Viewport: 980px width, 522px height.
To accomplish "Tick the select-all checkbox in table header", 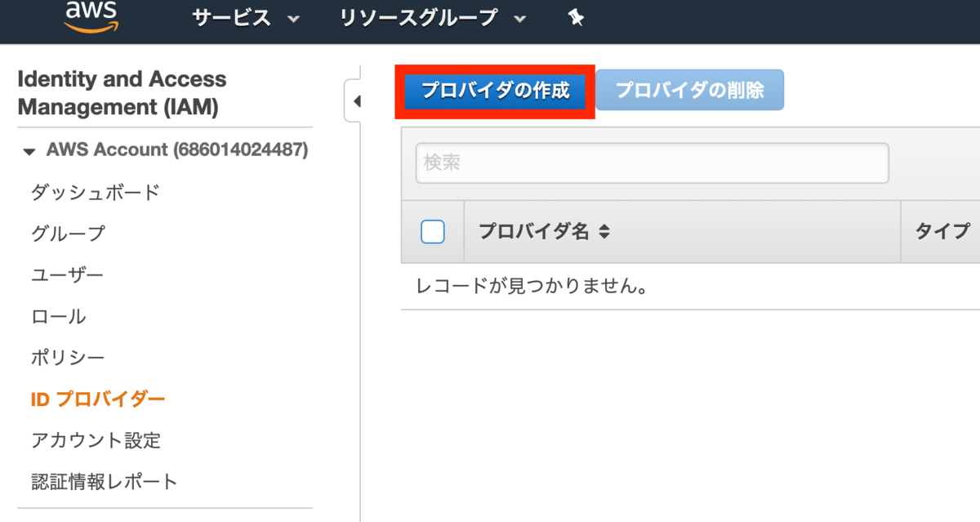I will (433, 232).
